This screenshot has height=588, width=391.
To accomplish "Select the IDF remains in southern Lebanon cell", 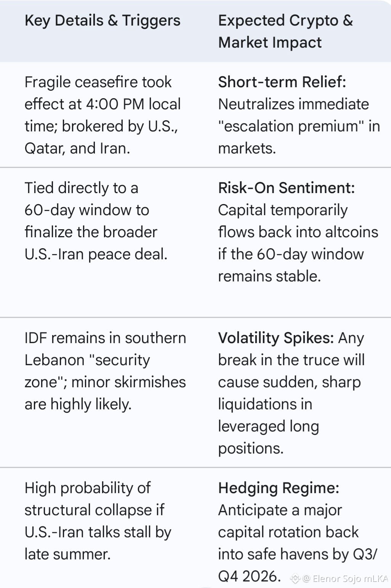I will [105, 371].
